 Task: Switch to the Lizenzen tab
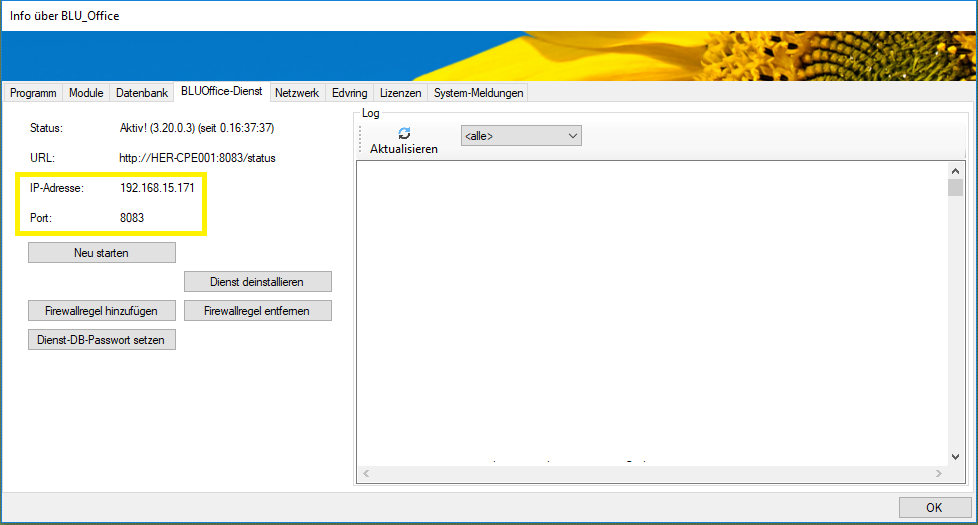point(400,93)
